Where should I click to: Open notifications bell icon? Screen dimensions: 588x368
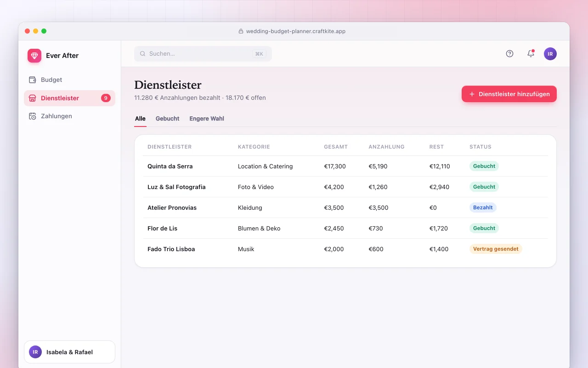[531, 53]
